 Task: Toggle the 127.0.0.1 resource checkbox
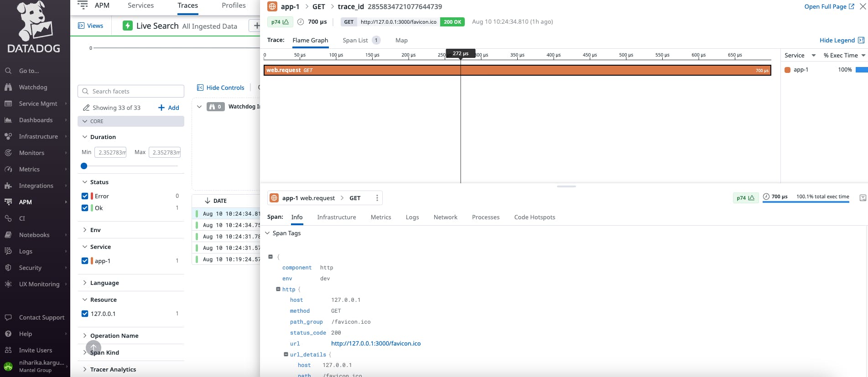85,314
